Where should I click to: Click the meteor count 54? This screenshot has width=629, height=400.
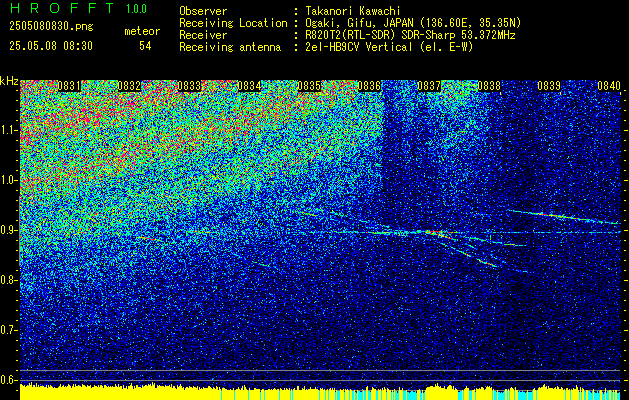point(145,46)
